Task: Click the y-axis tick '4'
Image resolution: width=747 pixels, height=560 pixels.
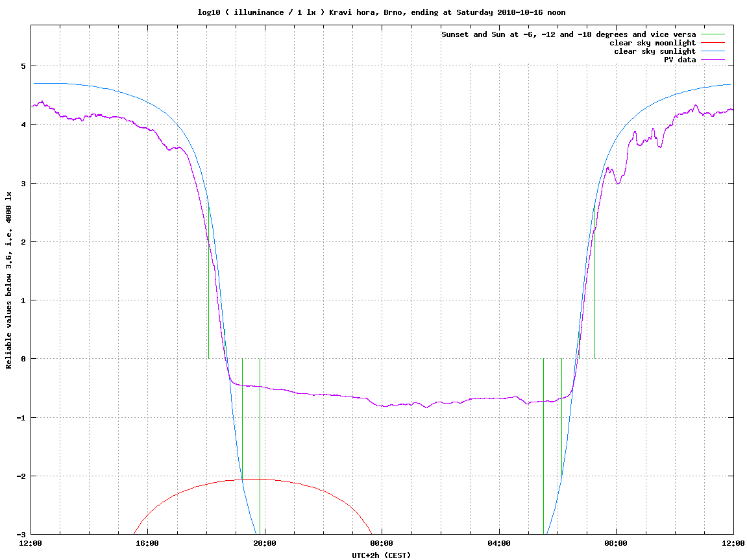Action: [x=23, y=125]
